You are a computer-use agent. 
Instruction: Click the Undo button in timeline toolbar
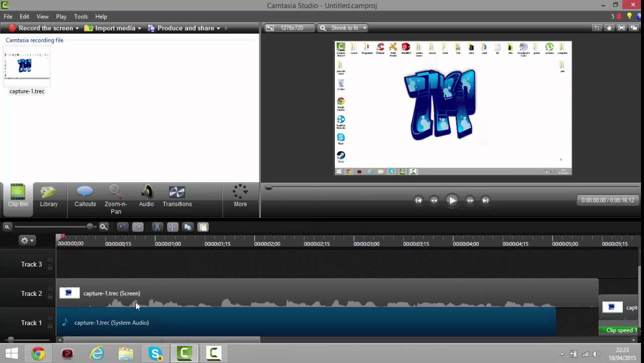point(122,227)
